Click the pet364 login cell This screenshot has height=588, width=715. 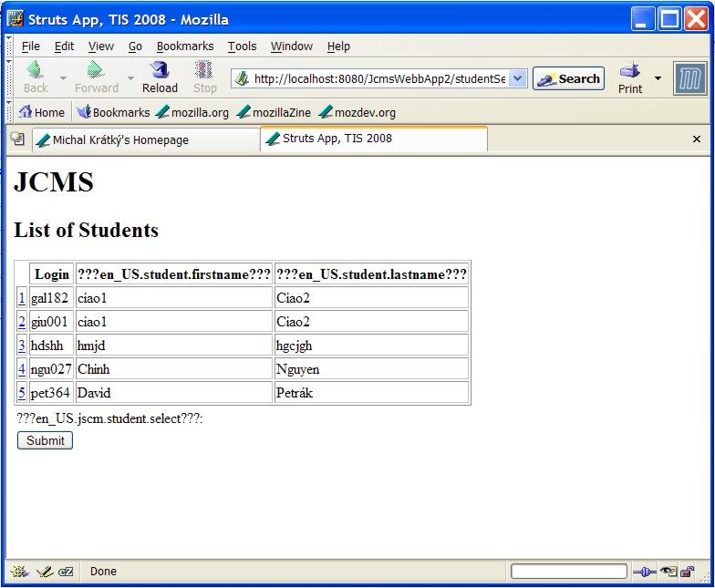click(x=51, y=392)
